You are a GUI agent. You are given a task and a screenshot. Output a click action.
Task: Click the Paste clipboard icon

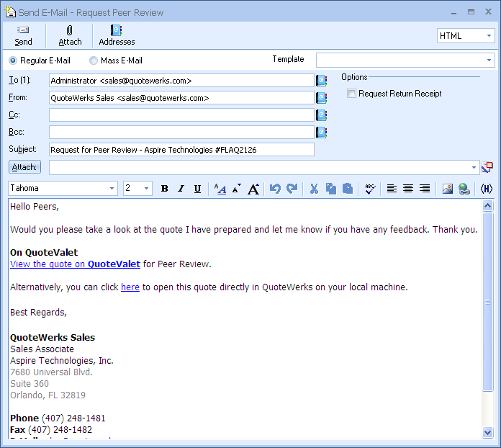tap(347, 189)
